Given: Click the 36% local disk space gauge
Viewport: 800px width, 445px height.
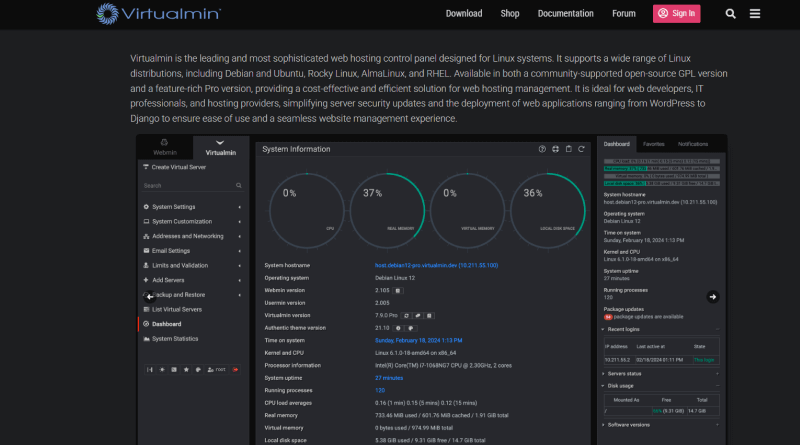Looking at the screenshot, I should [x=547, y=211].
